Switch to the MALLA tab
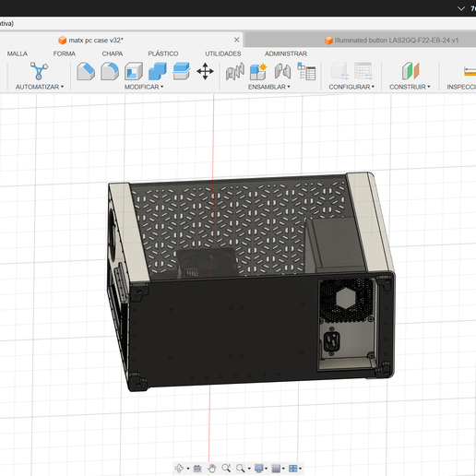476x476 pixels. [x=18, y=54]
